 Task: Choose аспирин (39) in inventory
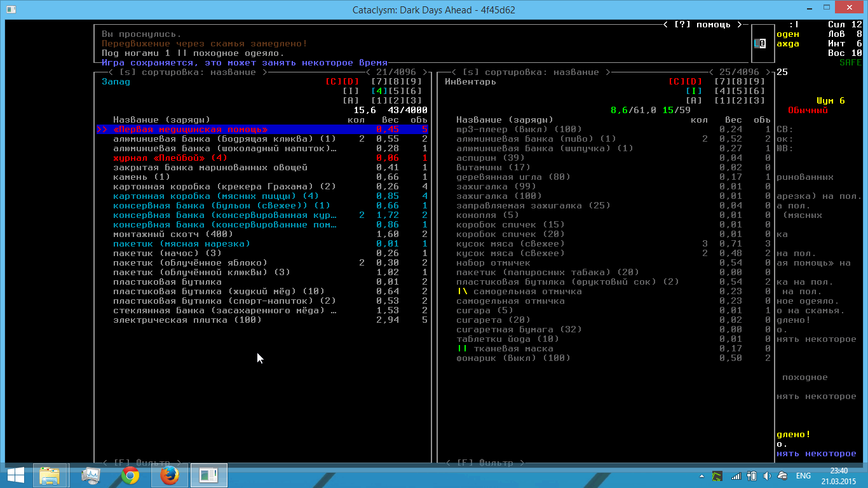click(606, 158)
